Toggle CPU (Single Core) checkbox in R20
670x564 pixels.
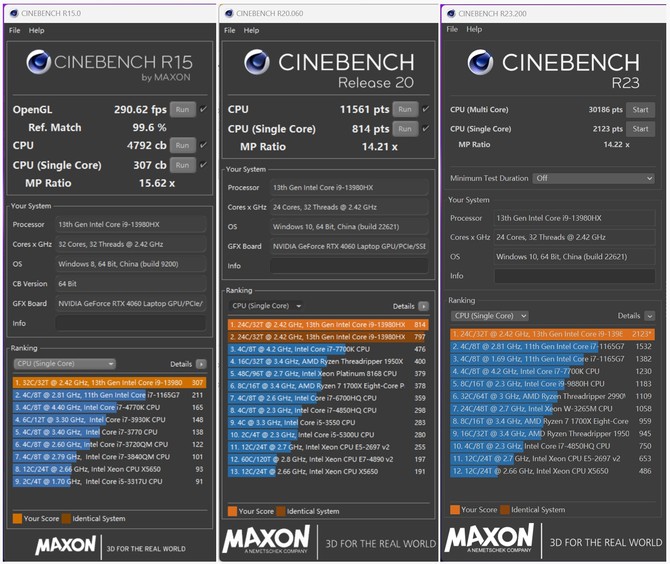click(426, 128)
